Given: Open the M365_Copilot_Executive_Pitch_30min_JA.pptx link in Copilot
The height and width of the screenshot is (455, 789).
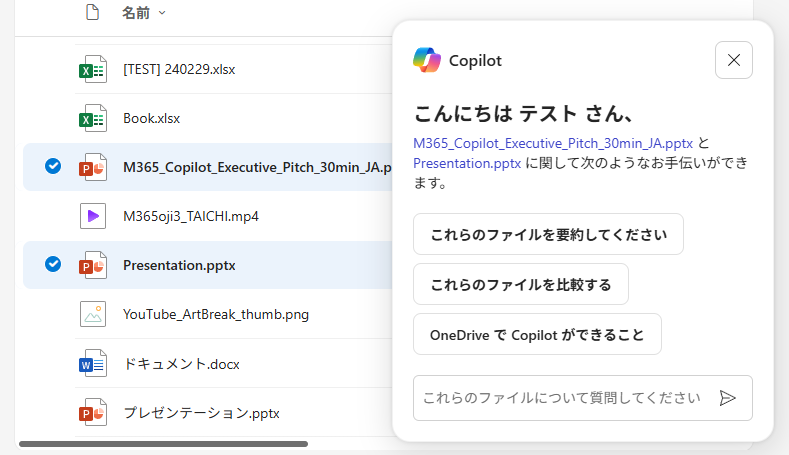Looking at the screenshot, I should [553, 143].
